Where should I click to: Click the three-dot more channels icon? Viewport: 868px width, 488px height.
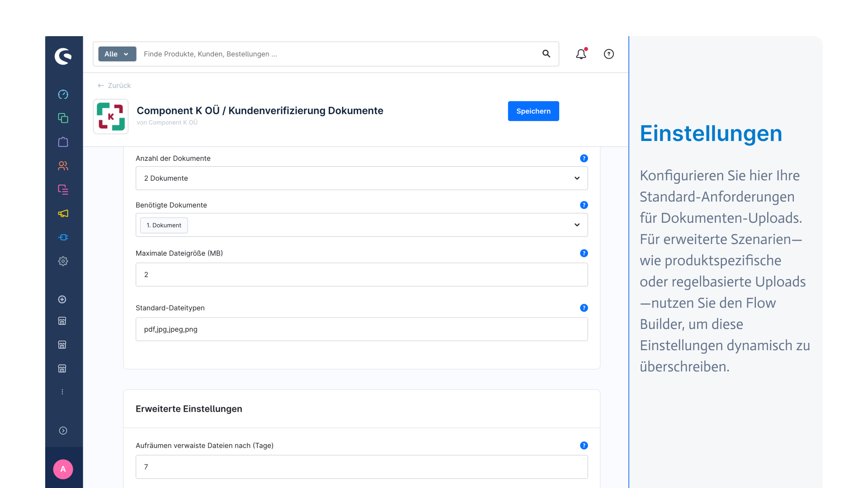pos(62,392)
